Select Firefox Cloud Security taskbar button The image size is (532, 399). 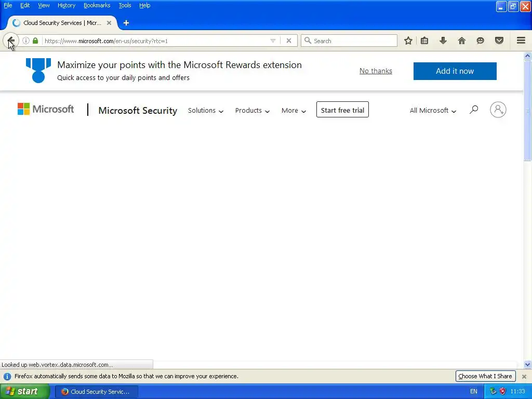(x=97, y=392)
